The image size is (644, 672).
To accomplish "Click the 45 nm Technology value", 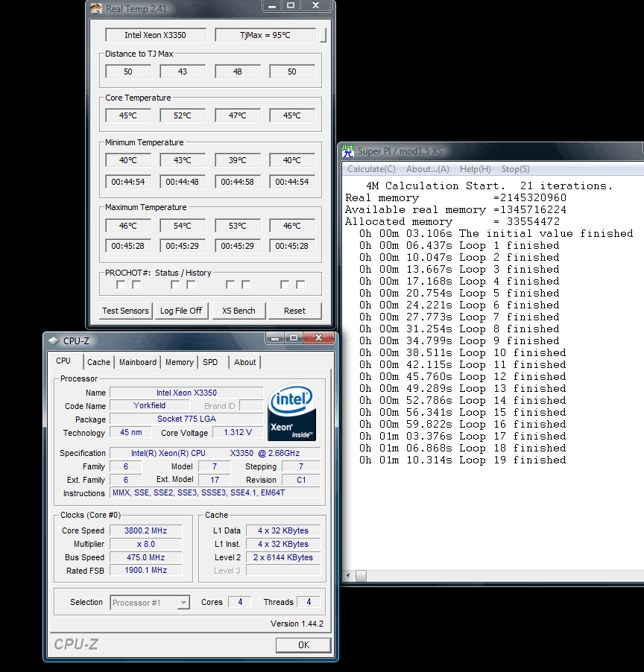I will [x=130, y=432].
